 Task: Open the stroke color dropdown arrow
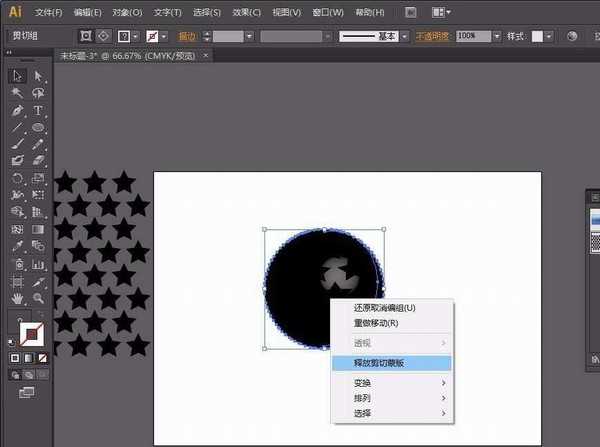pos(164,36)
